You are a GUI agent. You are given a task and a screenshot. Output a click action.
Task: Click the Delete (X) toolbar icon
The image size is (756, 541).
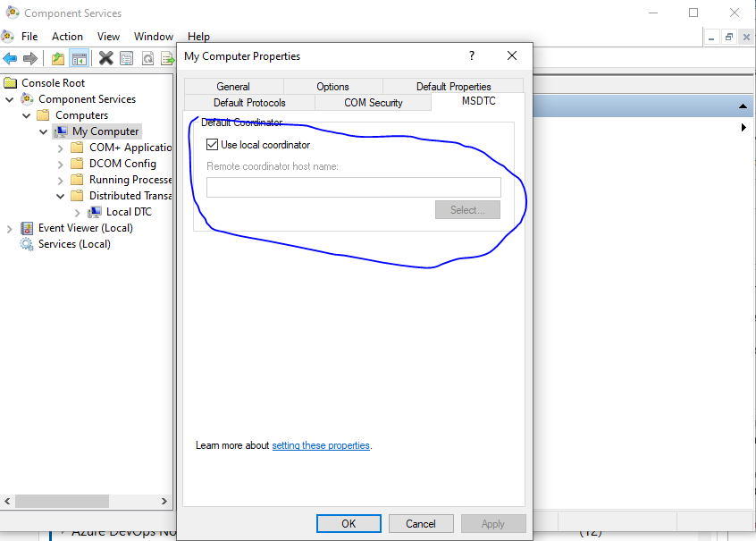105,58
